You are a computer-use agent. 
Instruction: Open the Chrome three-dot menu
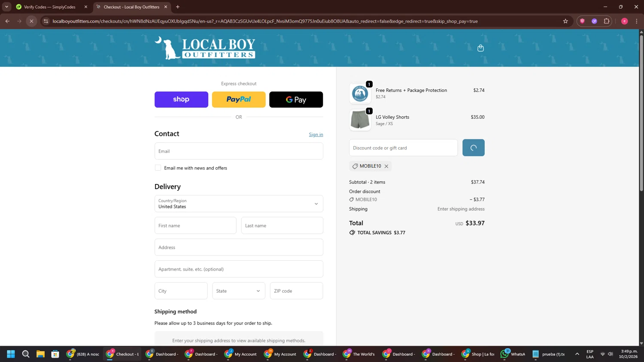(637, 21)
